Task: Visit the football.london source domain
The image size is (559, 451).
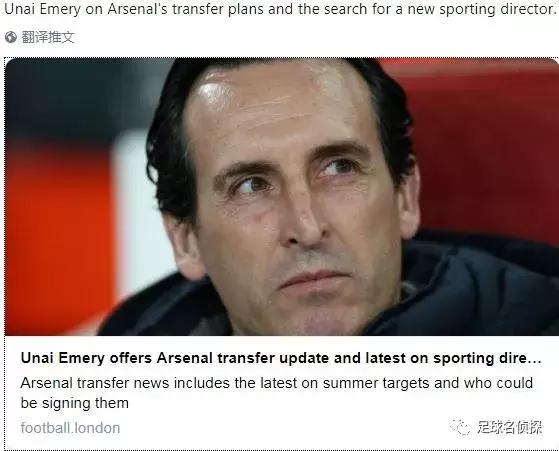Action: click(70, 428)
